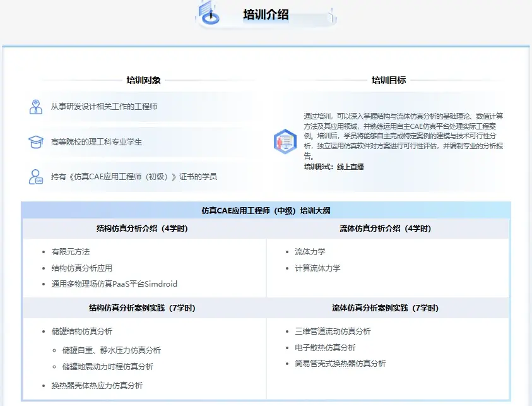Select 结构仿真分析案例实践（7学时） header

[x=142, y=308]
